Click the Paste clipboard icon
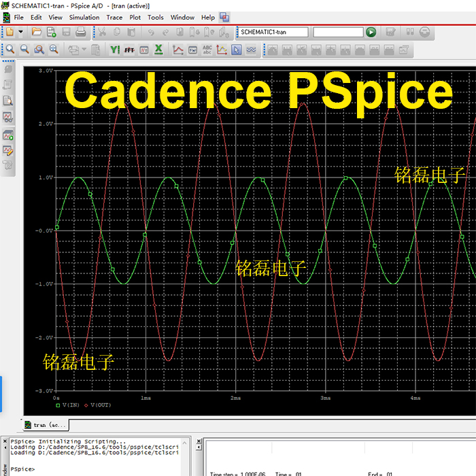This screenshot has width=476, height=476. point(131,32)
